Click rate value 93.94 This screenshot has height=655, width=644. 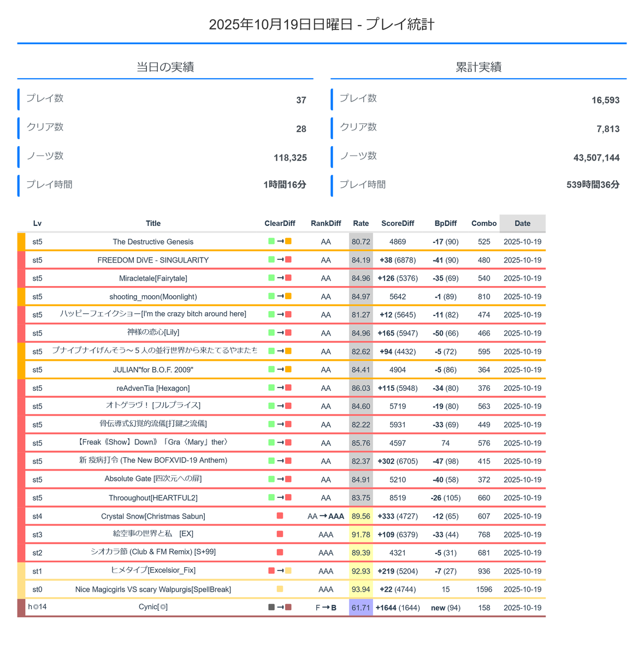pos(361,589)
